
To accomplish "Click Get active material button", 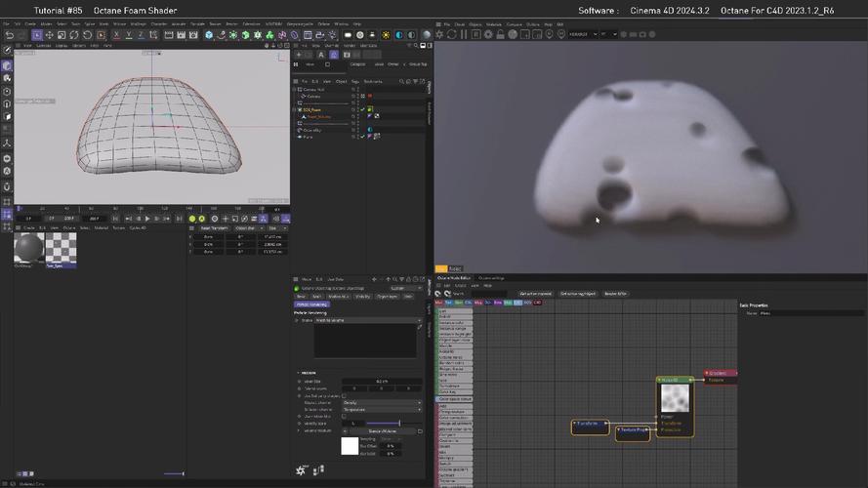I will (x=536, y=294).
